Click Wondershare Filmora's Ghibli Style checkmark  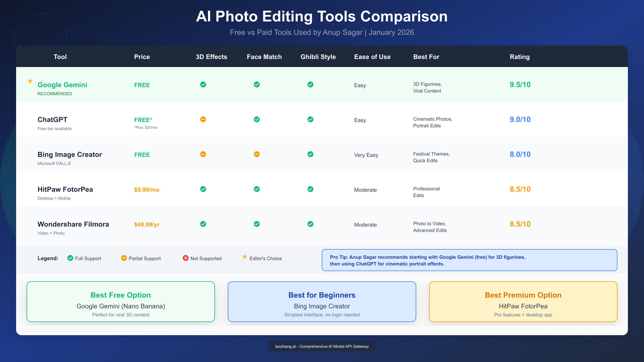(x=310, y=224)
